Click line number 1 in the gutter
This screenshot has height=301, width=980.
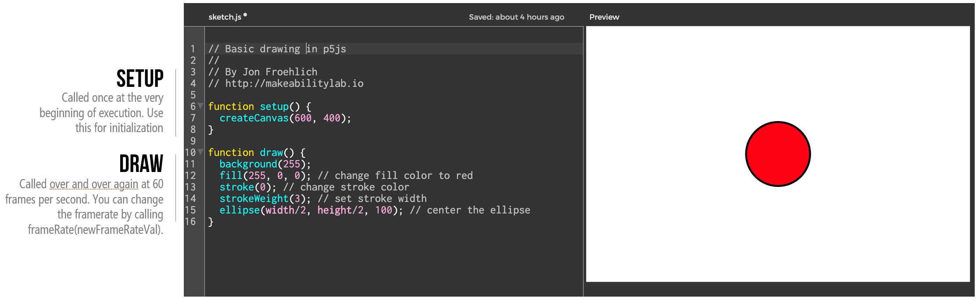coord(193,49)
